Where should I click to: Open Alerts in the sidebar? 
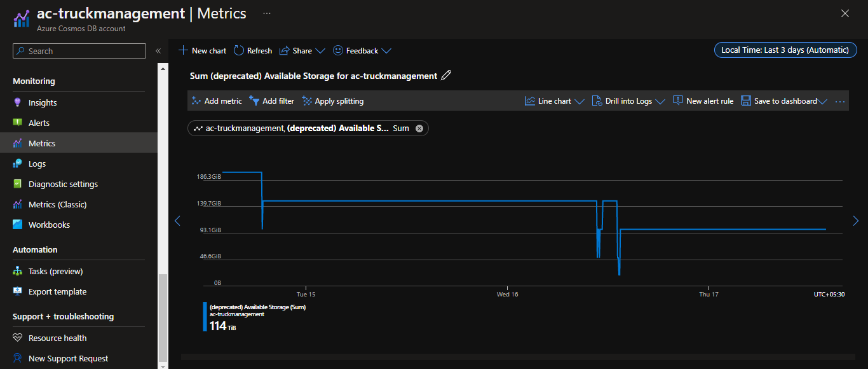[x=39, y=123]
